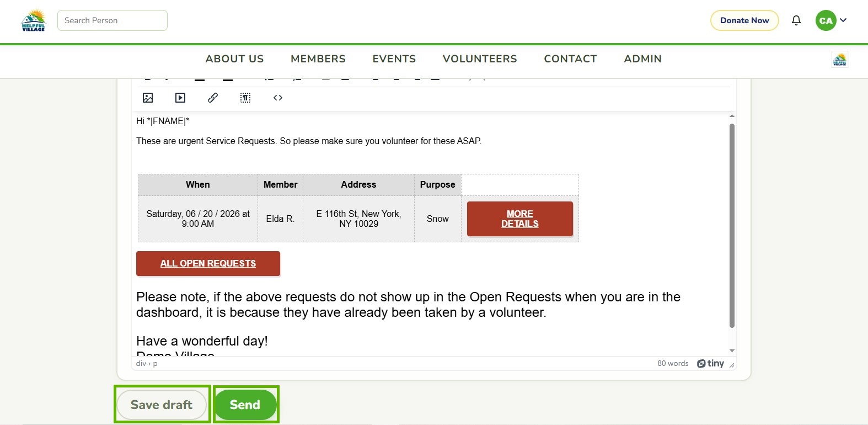The image size is (868, 425).
Task: Click the Helpful Village logo
Action: click(33, 20)
